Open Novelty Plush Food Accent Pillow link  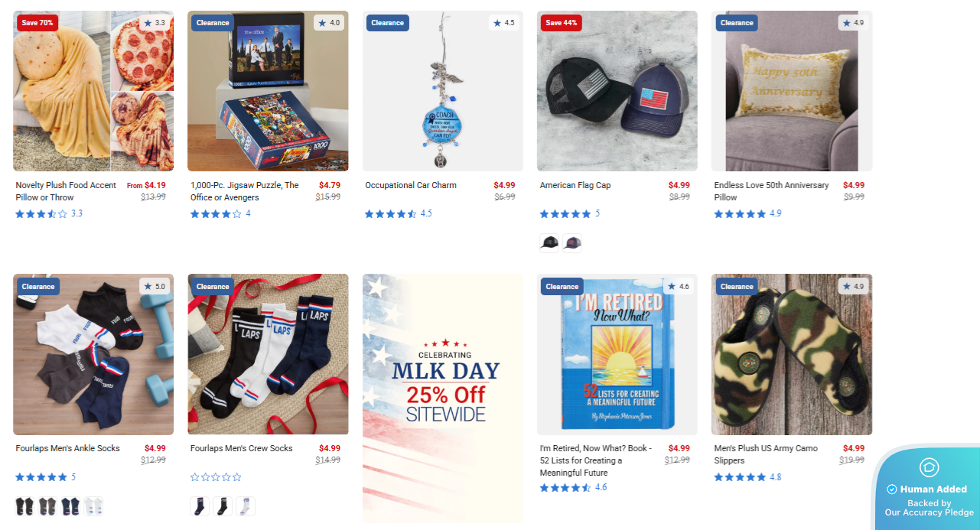click(x=67, y=191)
